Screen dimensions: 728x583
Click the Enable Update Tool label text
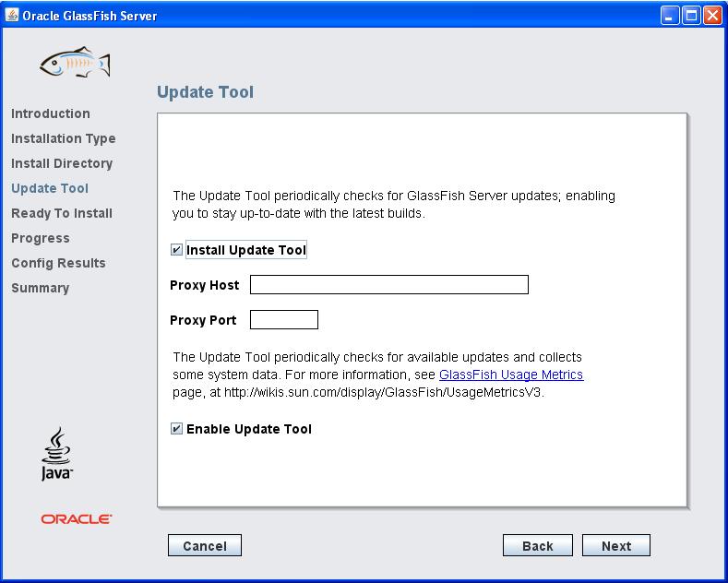249,429
